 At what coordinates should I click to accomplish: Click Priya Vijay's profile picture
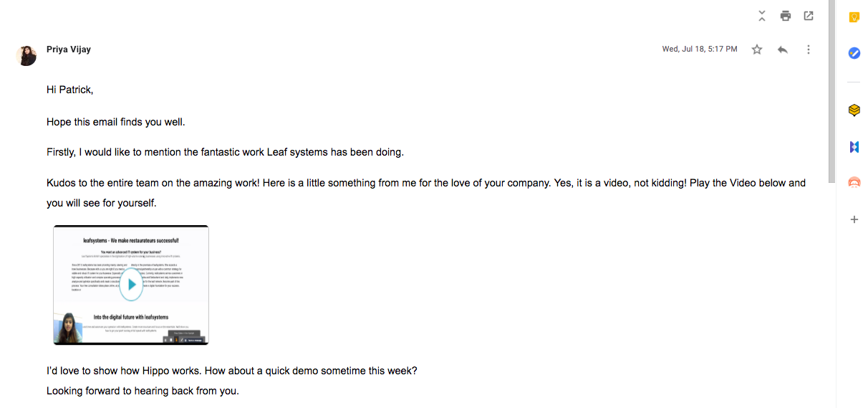[x=26, y=56]
